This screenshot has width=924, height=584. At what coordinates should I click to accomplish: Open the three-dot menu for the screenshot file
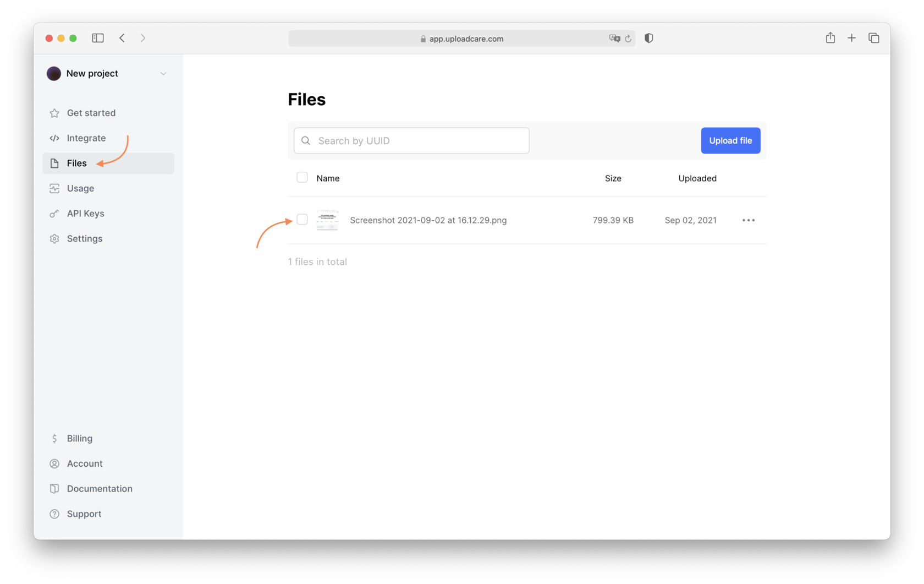pyautogui.click(x=749, y=220)
